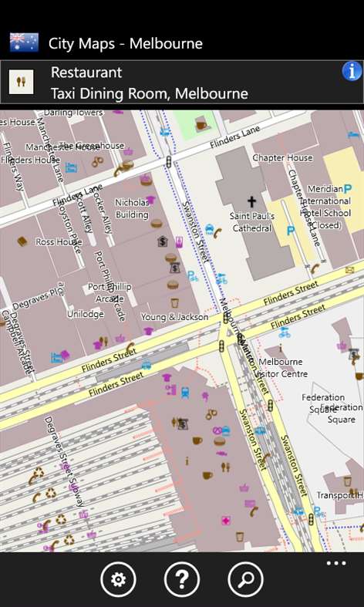The width and height of the screenshot is (364, 607).
Task: Select the Meridian International Hotel School label
Action: tap(326, 207)
